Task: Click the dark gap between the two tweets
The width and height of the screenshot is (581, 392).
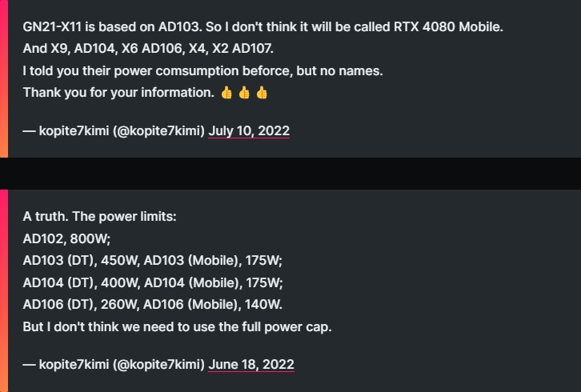Action: pyautogui.click(x=290, y=174)
